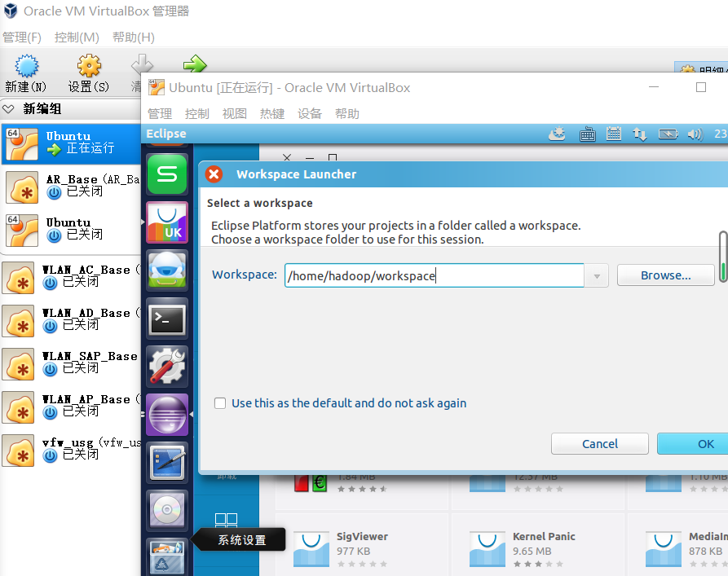
Task: Click 'Kernel Panic' app title text
Action: [544, 537]
